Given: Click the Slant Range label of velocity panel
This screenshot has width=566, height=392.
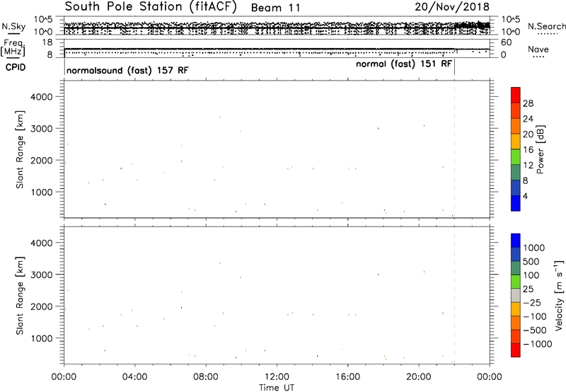Looking at the screenshot, I should tap(20, 296).
